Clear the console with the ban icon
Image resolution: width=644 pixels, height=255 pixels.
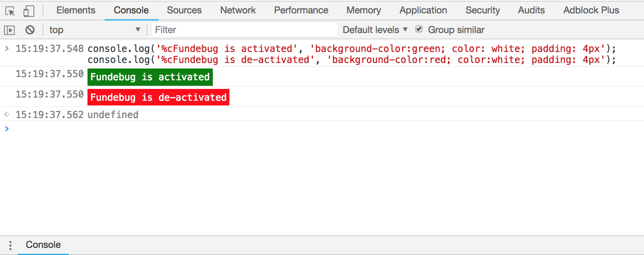coord(30,30)
